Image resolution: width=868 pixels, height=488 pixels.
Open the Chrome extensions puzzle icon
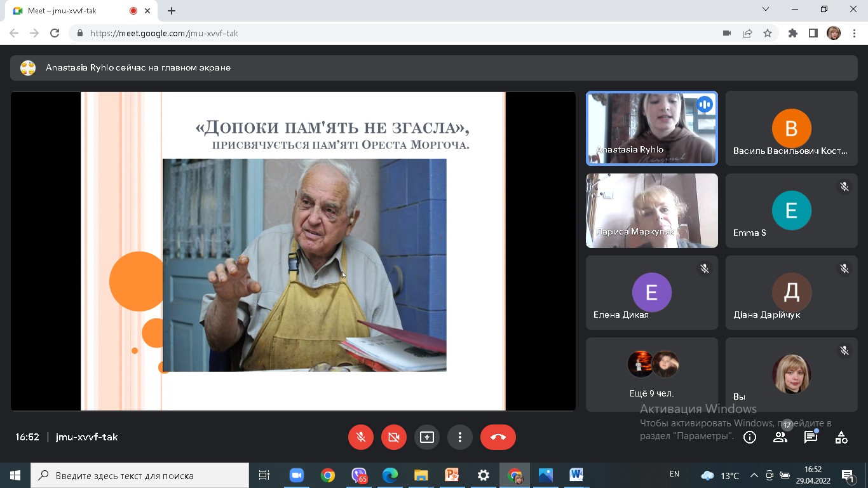[792, 33]
